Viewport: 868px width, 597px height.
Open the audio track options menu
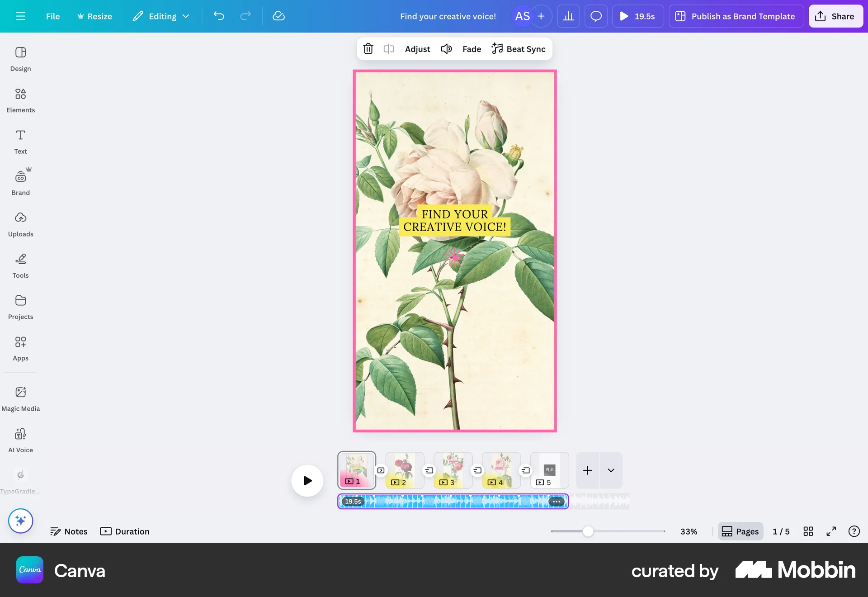point(556,501)
